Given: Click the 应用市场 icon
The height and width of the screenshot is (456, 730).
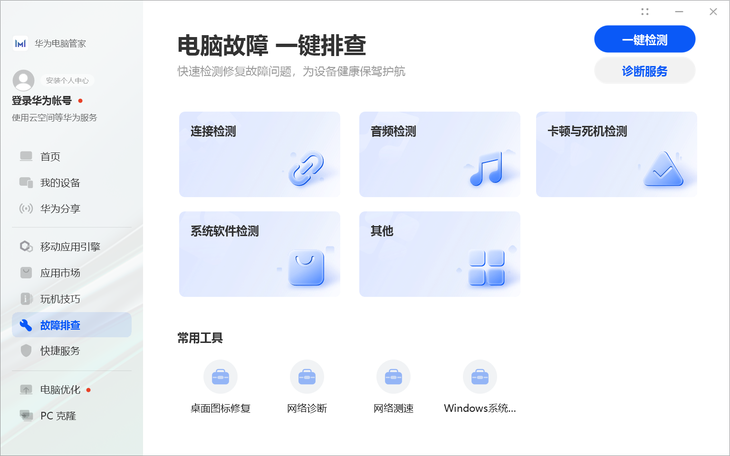Looking at the screenshot, I should [26, 273].
